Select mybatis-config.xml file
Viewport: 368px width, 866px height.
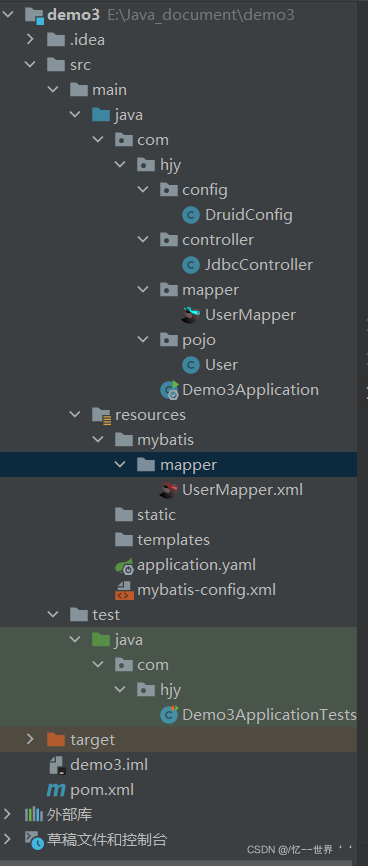tap(206, 590)
